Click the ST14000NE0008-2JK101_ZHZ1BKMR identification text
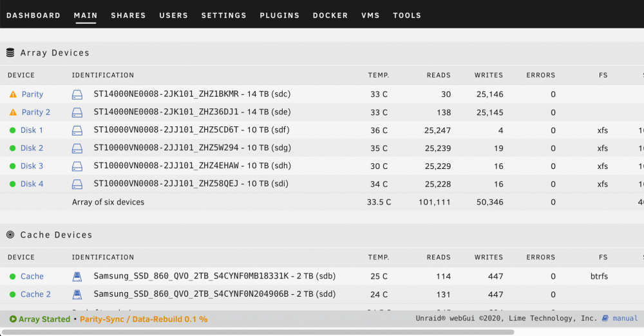The image size is (644, 336). click(166, 94)
